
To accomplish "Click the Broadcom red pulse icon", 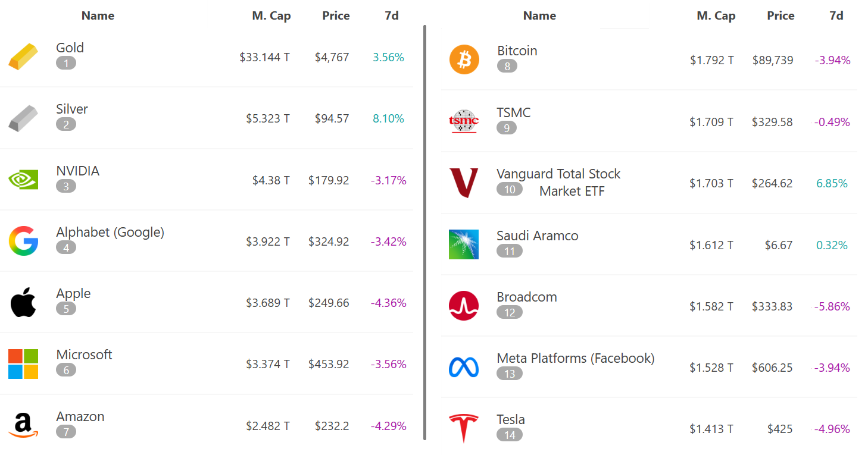I will pyautogui.click(x=463, y=306).
